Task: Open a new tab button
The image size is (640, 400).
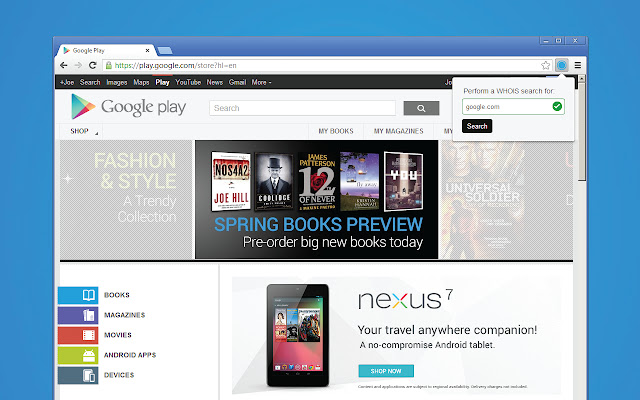Action: click(x=165, y=50)
